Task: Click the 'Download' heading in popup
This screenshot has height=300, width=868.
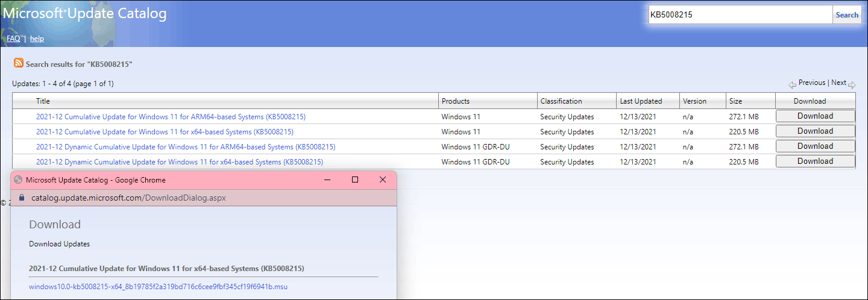Action: [55, 224]
